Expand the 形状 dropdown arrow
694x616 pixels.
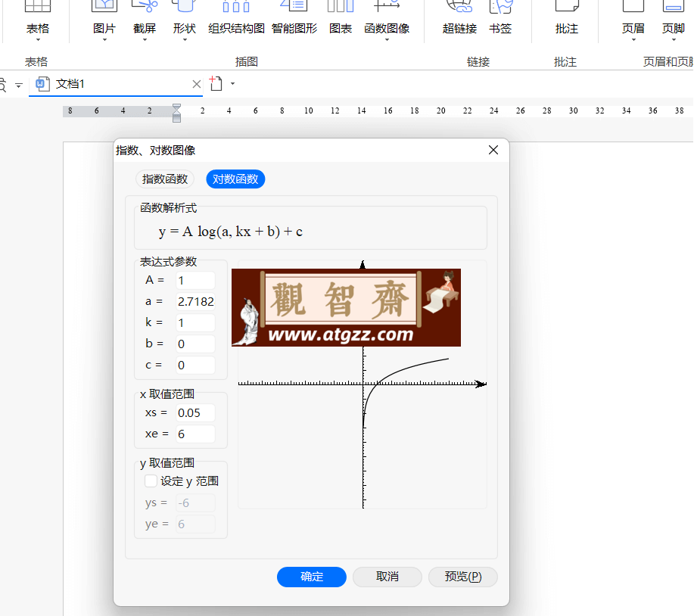coord(185,40)
